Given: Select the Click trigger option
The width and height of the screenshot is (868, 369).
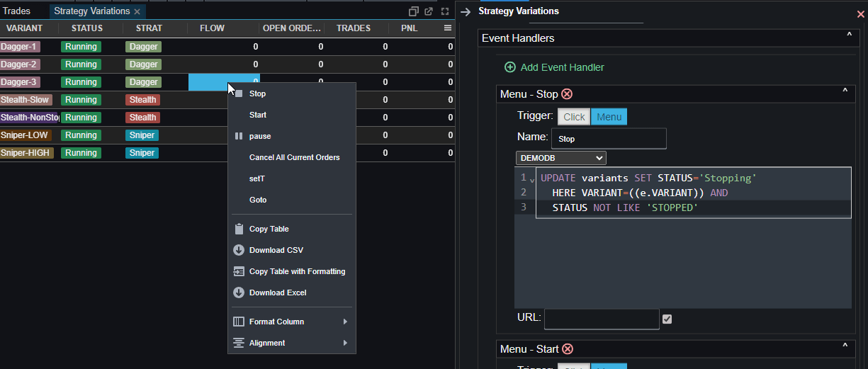Looking at the screenshot, I should (574, 117).
